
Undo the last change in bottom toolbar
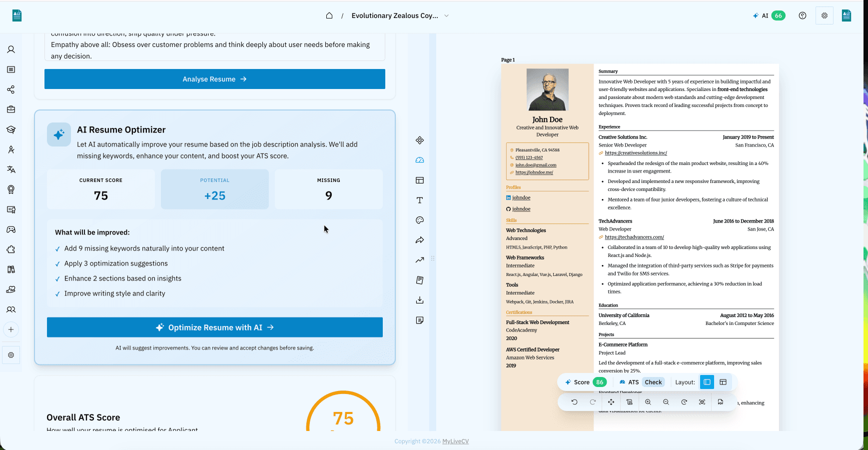click(x=575, y=402)
